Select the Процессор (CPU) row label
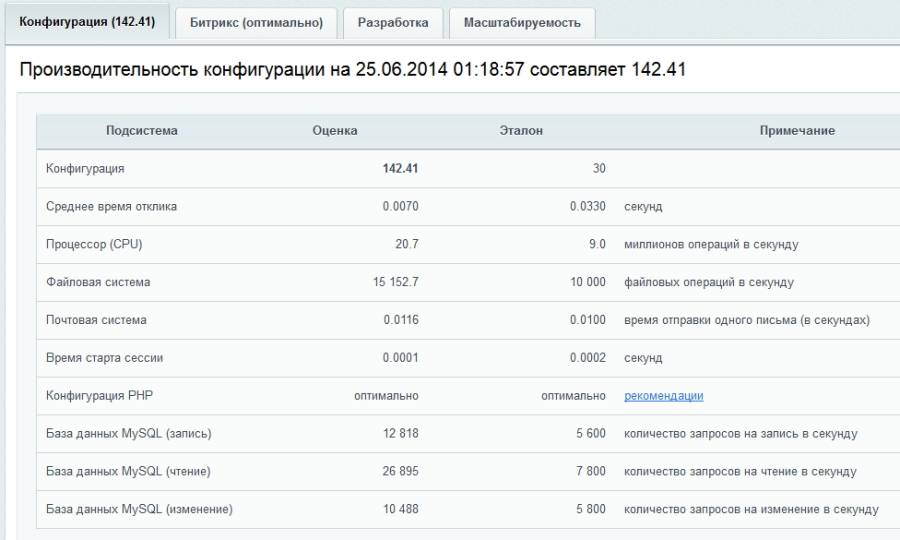900x540 pixels. pos(94,244)
